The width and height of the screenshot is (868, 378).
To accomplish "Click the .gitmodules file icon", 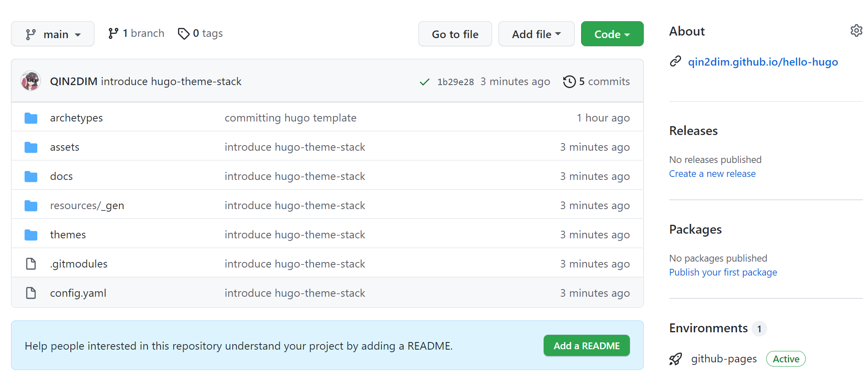I will click(x=31, y=264).
